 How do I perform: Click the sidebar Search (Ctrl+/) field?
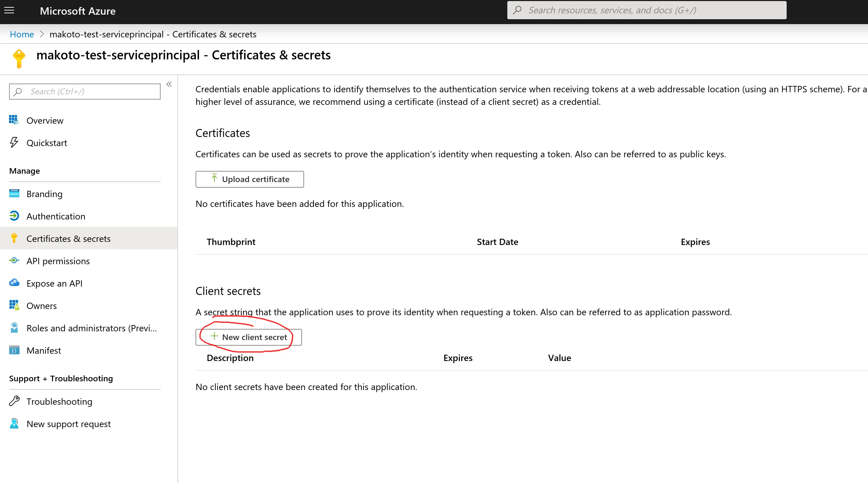coord(84,92)
